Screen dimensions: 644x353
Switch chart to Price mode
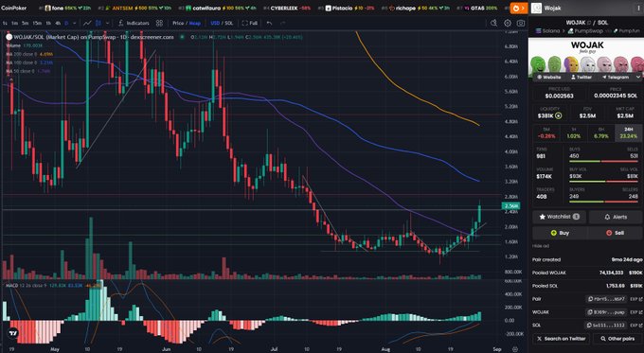[x=178, y=24]
